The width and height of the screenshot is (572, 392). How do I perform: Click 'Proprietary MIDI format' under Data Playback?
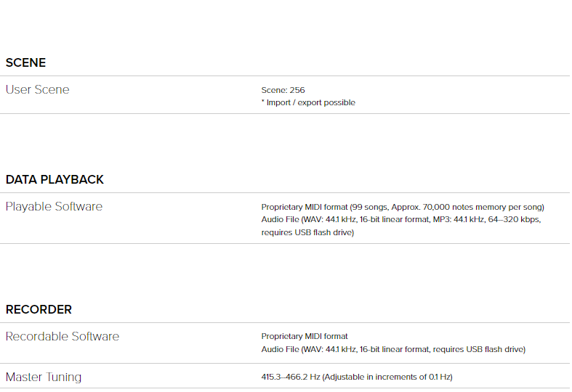coord(305,208)
